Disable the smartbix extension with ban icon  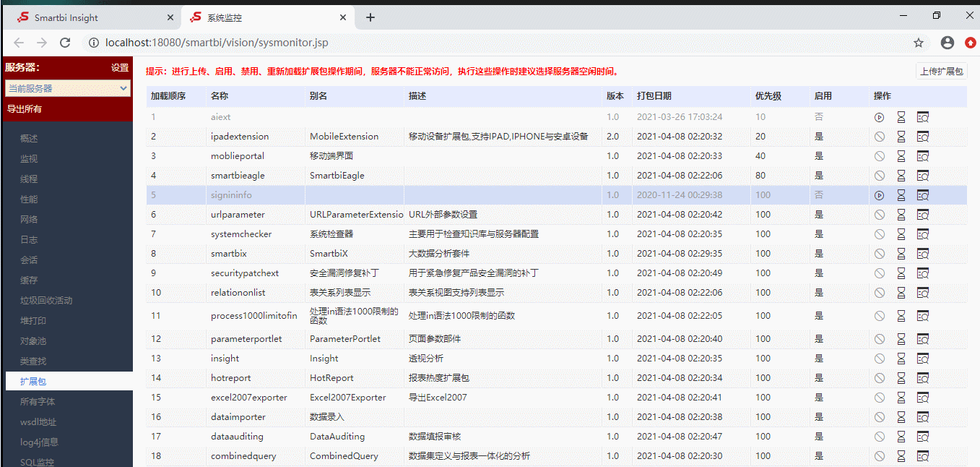click(x=879, y=254)
